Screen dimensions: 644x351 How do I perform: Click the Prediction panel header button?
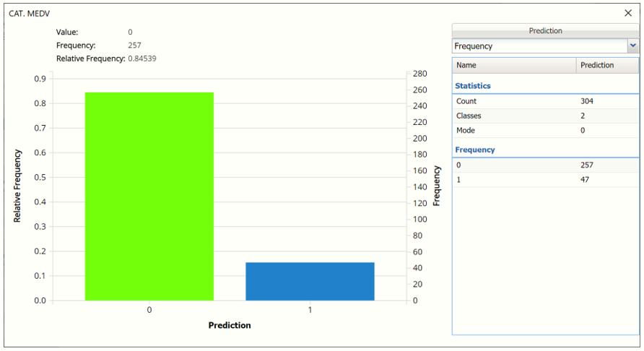tap(545, 31)
